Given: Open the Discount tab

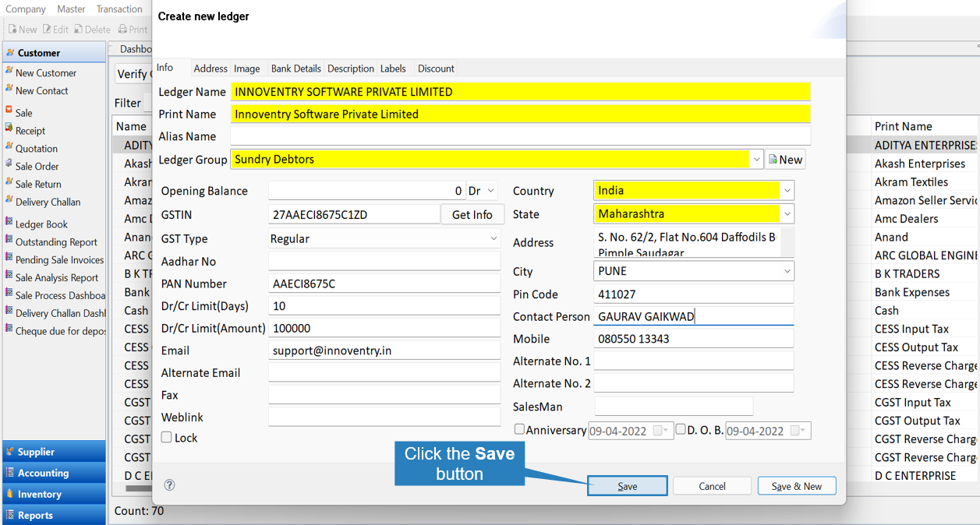Looking at the screenshot, I should click(x=436, y=69).
